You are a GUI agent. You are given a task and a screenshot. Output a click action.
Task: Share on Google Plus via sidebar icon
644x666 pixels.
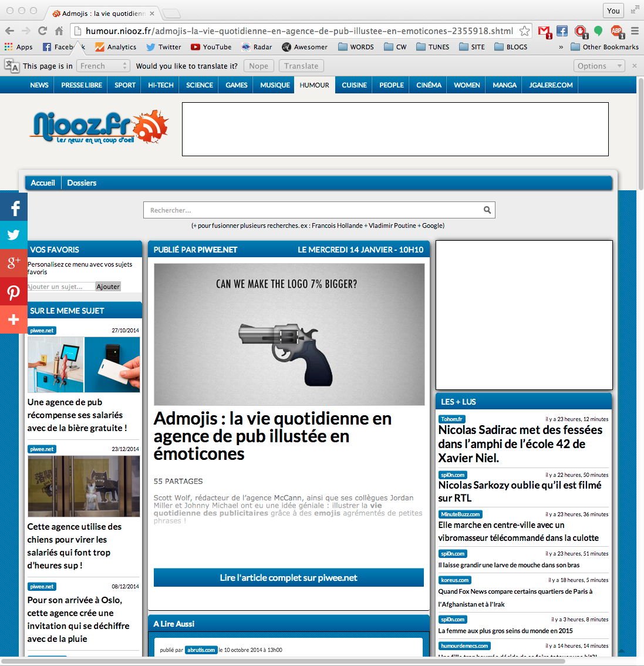point(14,263)
